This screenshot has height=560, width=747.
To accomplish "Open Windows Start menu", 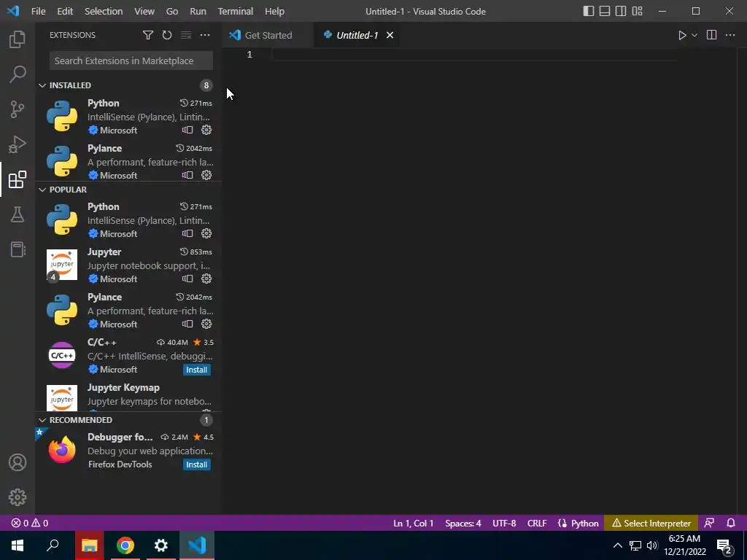I will coord(18,545).
